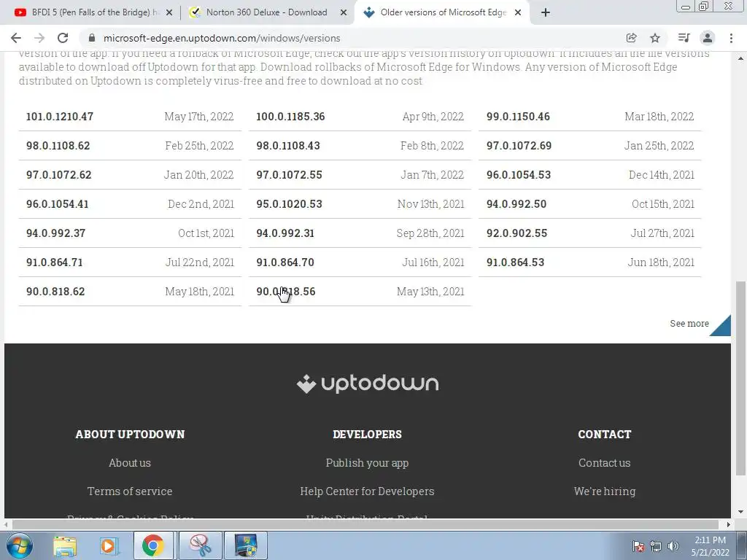Open the network tray icon
747x560 pixels.
click(x=656, y=546)
